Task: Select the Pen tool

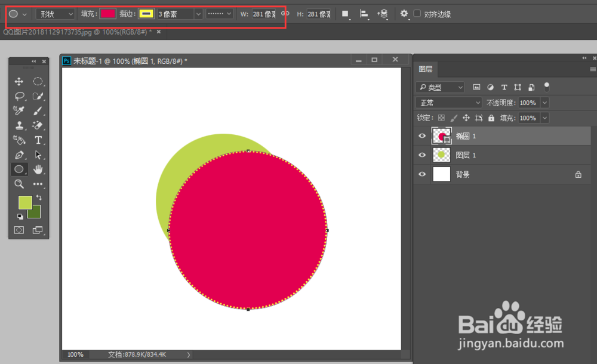Action: (x=19, y=155)
